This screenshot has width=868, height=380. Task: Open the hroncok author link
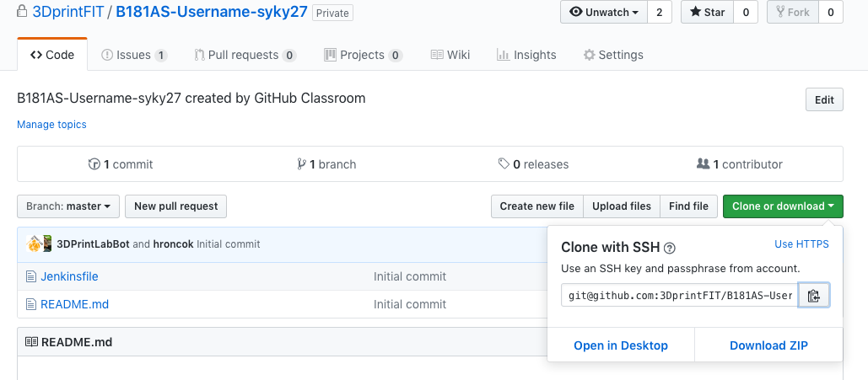pyautogui.click(x=173, y=244)
